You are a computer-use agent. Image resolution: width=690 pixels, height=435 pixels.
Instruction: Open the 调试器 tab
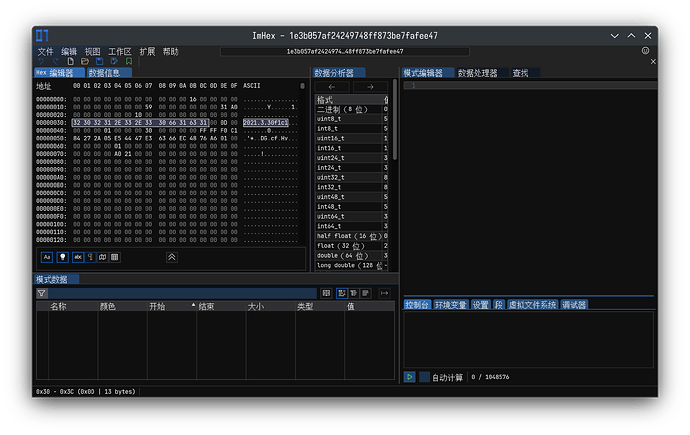(x=574, y=305)
